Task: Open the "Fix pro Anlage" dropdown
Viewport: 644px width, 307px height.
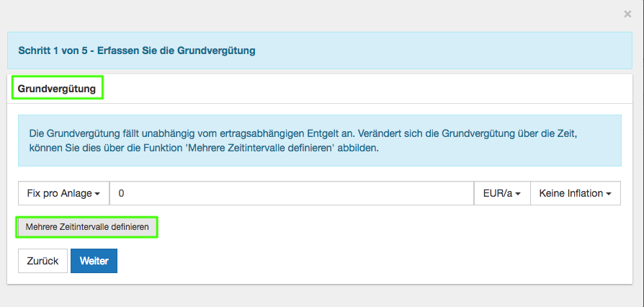Action: click(63, 193)
